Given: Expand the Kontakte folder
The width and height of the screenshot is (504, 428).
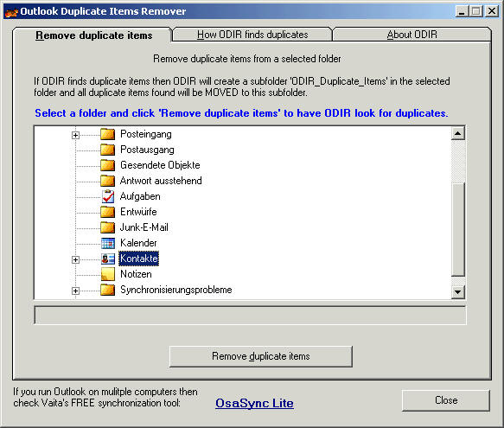Looking at the screenshot, I should click(x=75, y=259).
